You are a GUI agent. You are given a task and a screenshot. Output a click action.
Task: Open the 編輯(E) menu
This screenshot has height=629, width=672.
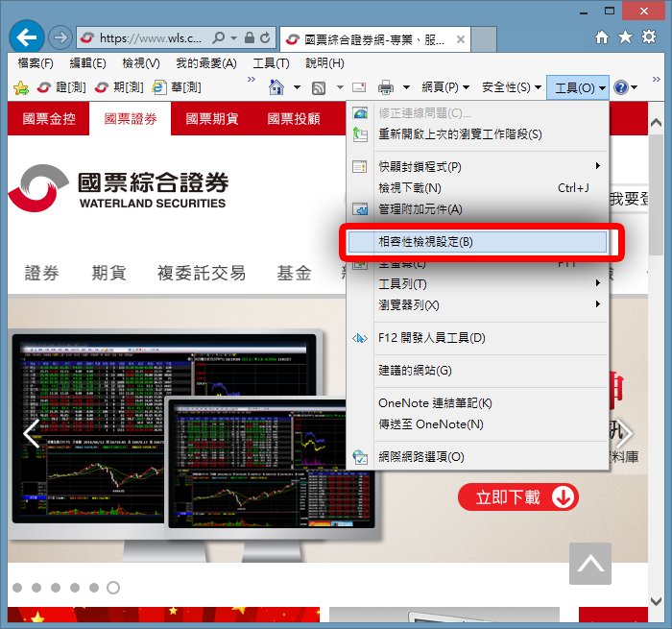point(88,63)
